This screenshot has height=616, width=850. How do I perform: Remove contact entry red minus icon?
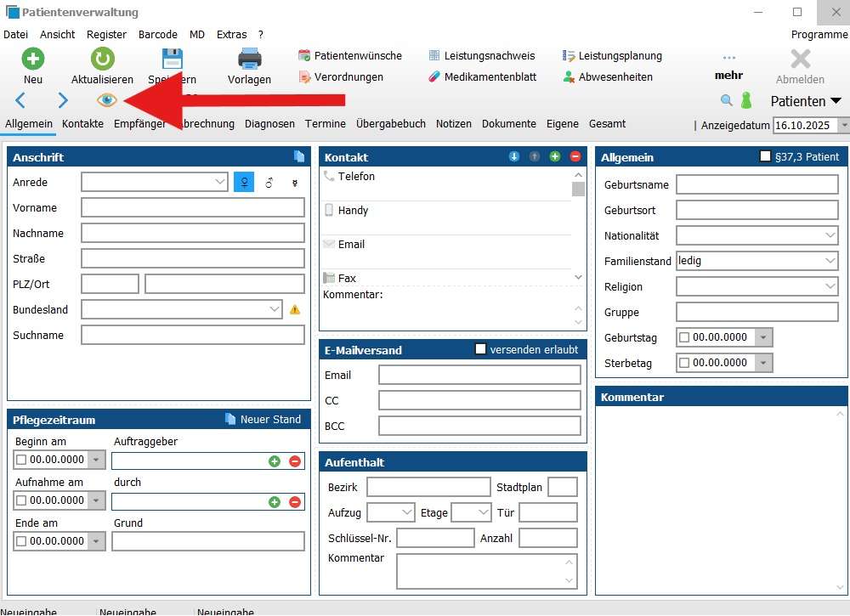[x=575, y=157]
